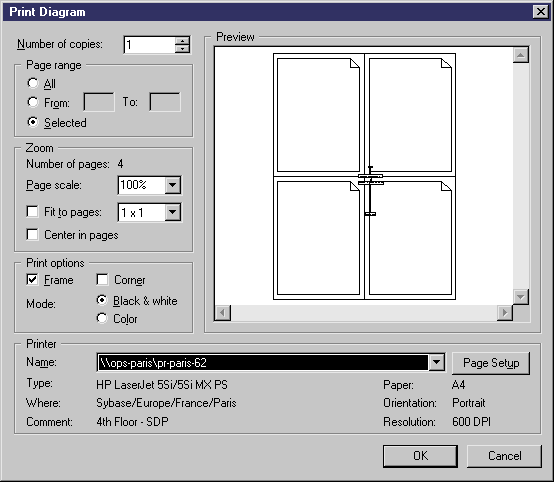Enable the Fit to pages checkbox
Viewport: 554px width, 482px height.
[x=33, y=212]
